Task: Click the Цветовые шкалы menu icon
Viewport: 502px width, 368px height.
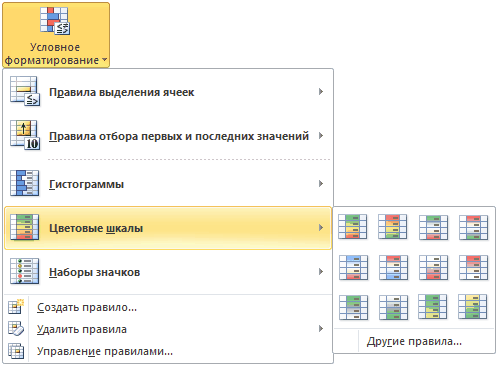Action: click(x=24, y=227)
